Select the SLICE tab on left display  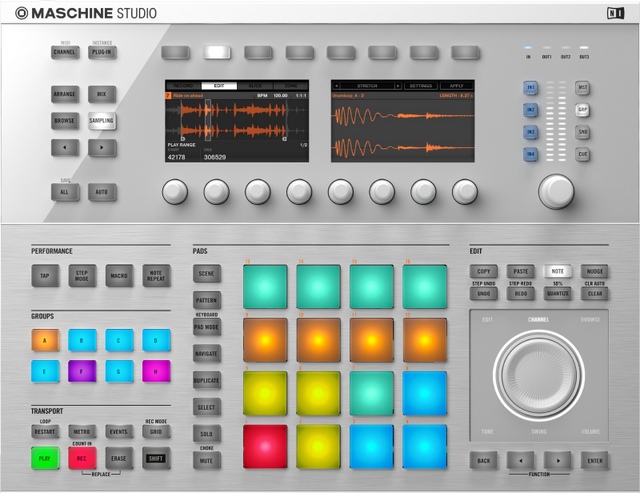(x=255, y=86)
